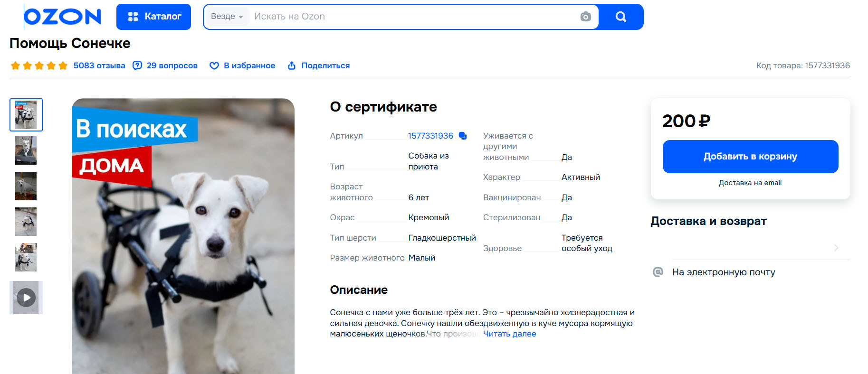Click the артикул number 1577331936
Image resolution: width=868 pixels, height=374 pixels.
(x=430, y=136)
